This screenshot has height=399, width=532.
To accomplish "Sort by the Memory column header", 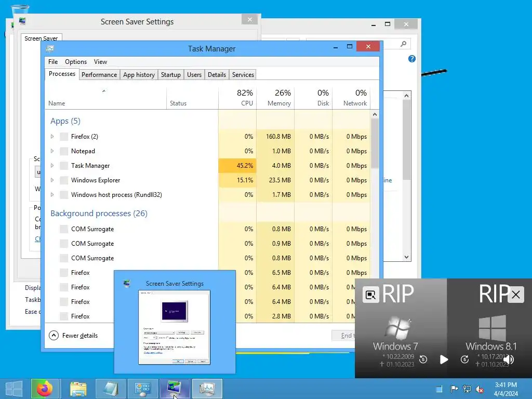I will pos(275,98).
